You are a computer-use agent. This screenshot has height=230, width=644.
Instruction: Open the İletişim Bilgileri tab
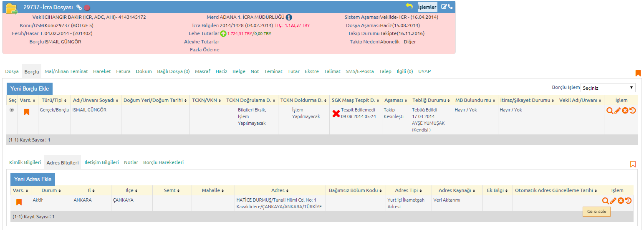coord(101,162)
